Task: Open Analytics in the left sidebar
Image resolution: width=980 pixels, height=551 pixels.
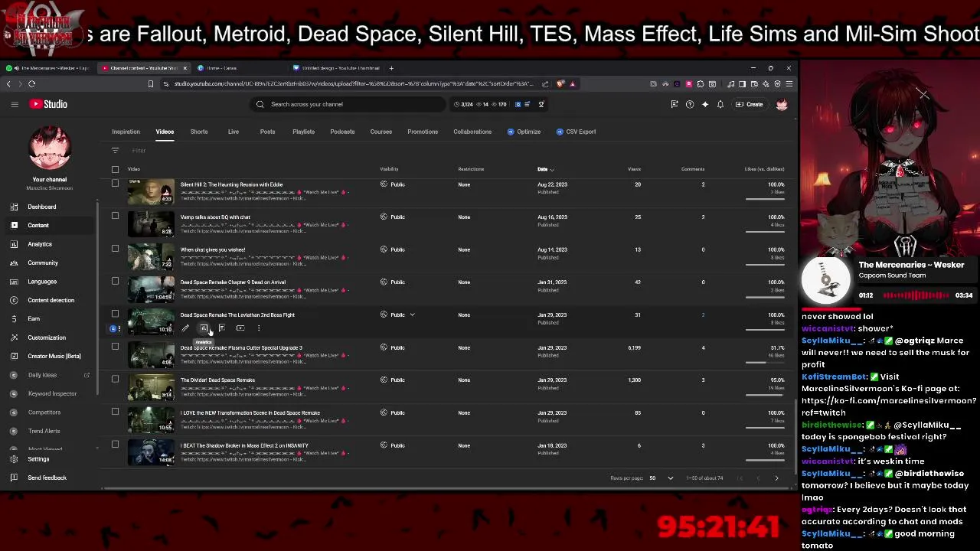Action: pyautogui.click(x=40, y=244)
